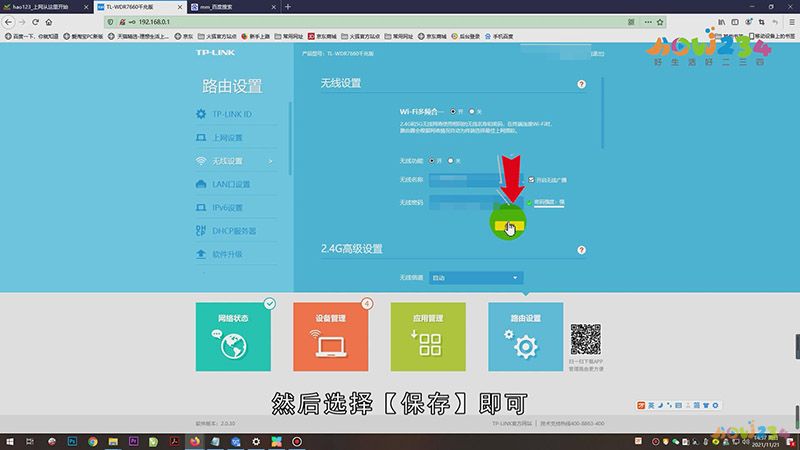Image resolution: width=800 pixels, height=450 pixels.
Task: Expand the 无线设置 chevron arrow
Action: pos(270,161)
